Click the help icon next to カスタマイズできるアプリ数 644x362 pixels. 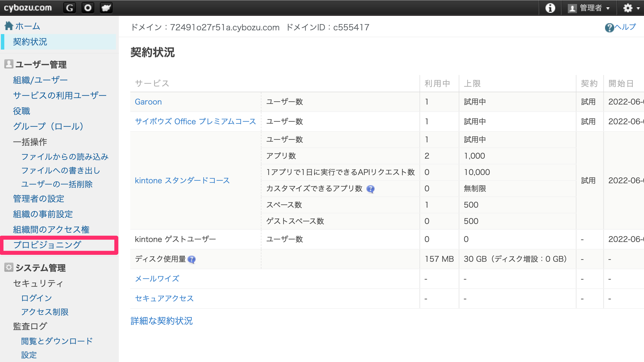(x=370, y=189)
